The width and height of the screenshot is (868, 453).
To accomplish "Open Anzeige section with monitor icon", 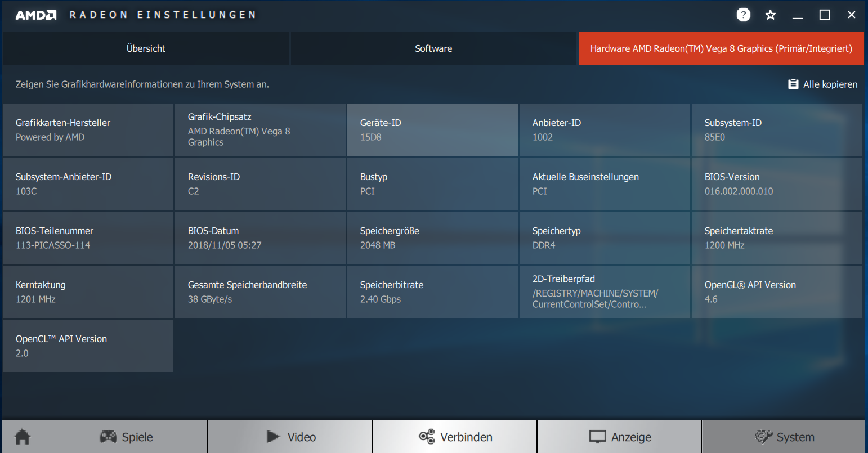I will click(619, 437).
